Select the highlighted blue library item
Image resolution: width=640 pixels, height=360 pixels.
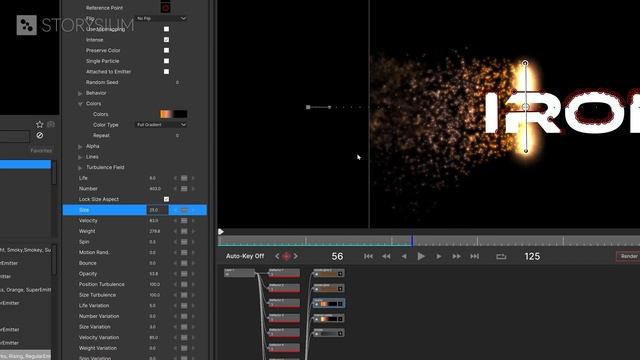tap(25, 164)
